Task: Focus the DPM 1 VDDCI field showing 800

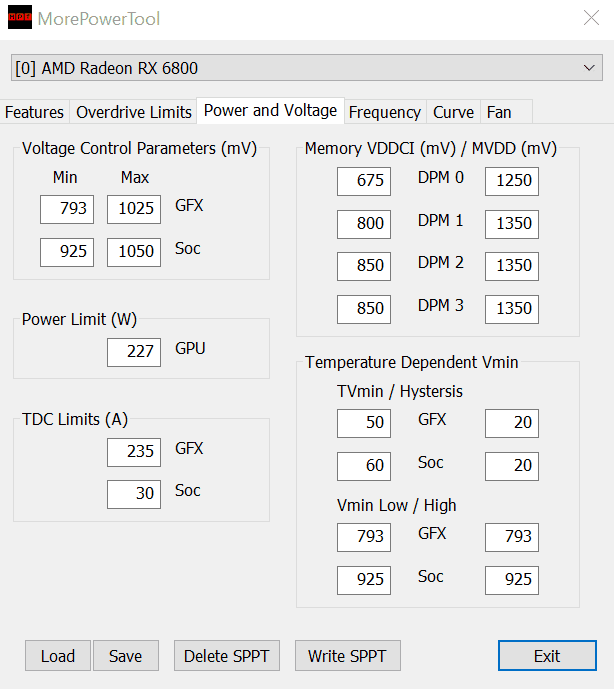Action: (x=364, y=224)
